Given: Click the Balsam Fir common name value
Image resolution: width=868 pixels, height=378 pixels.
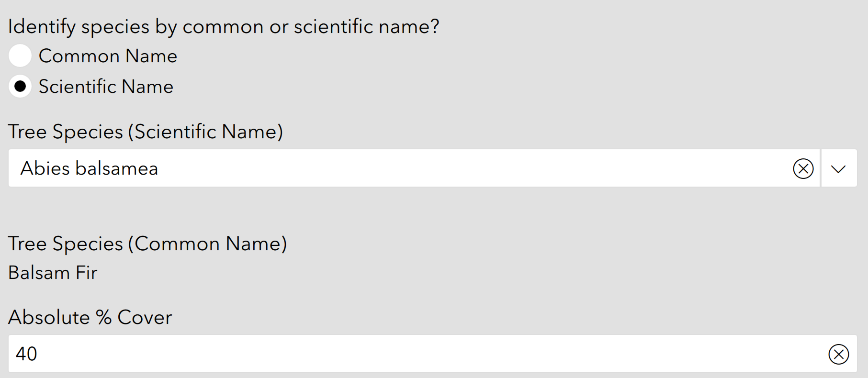Looking at the screenshot, I should pyautogui.click(x=53, y=273).
